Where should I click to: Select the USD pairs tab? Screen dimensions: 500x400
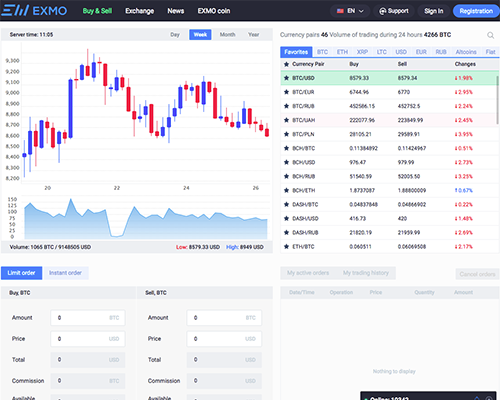click(x=401, y=52)
